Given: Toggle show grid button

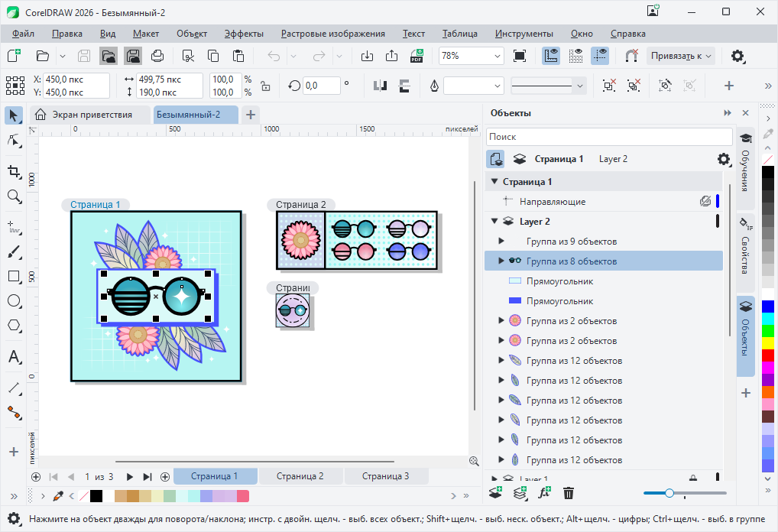Looking at the screenshot, I should (x=575, y=56).
